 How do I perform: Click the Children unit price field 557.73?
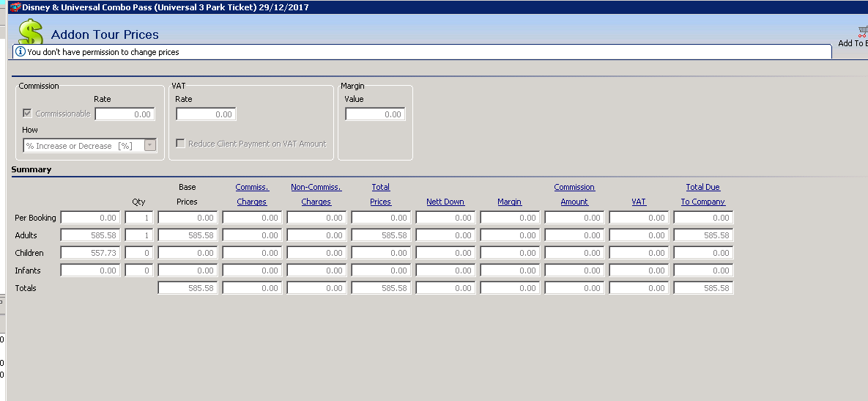pos(90,253)
